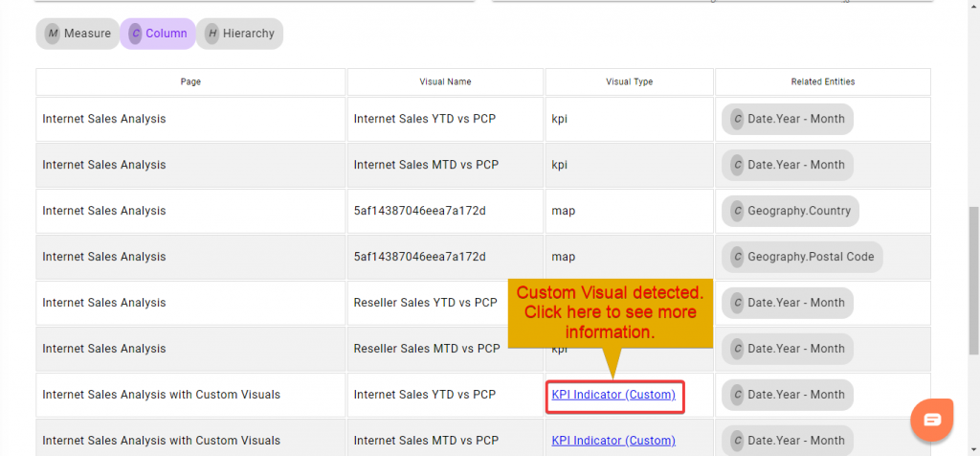
Task: Click the page vertical scrollbar thumb
Action: pos(973,282)
